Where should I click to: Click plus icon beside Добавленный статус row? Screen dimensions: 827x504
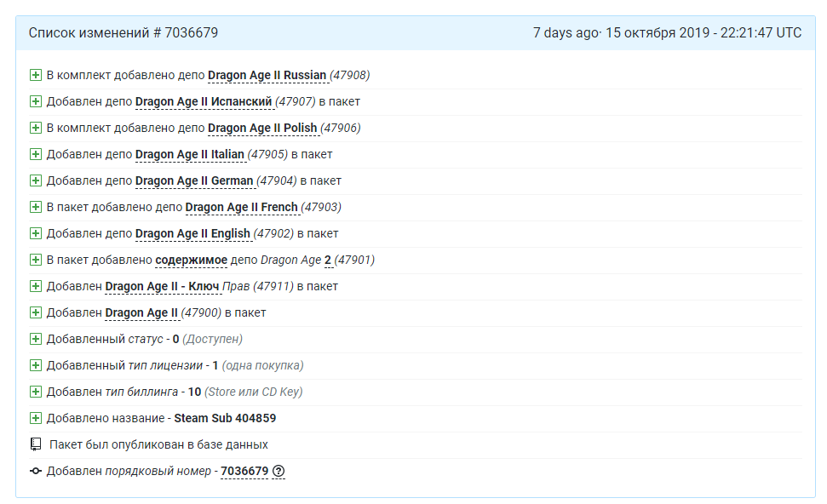[35, 339]
